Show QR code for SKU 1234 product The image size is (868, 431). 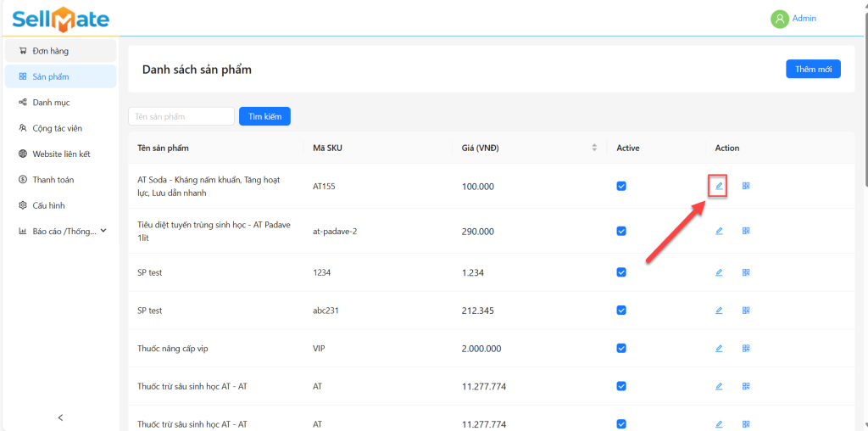[x=746, y=272]
